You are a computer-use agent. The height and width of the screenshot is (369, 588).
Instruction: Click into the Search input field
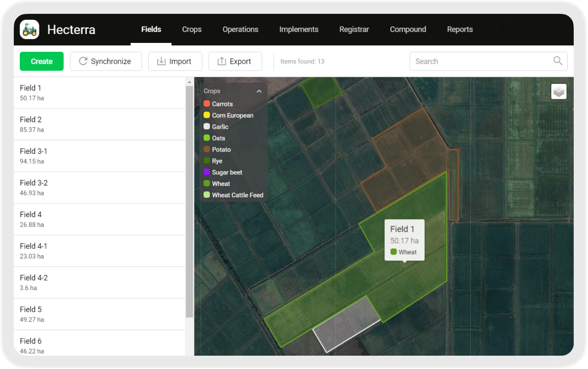pos(481,62)
